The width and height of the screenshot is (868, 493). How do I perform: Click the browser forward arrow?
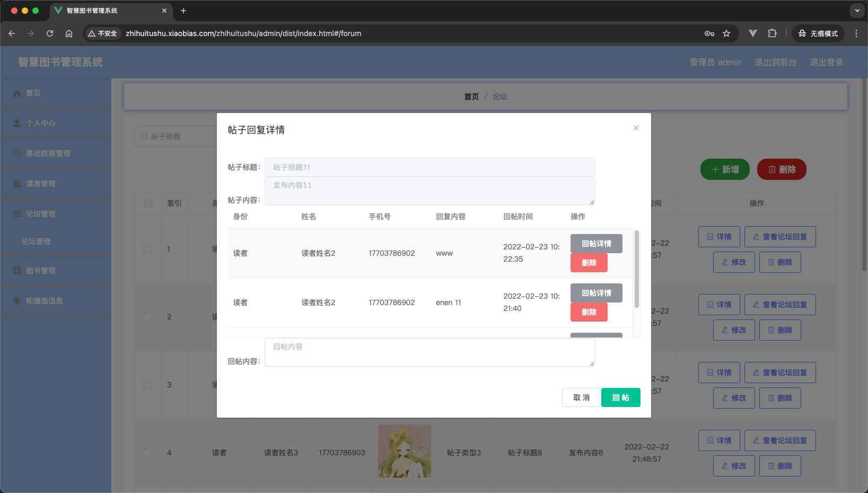point(31,33)
